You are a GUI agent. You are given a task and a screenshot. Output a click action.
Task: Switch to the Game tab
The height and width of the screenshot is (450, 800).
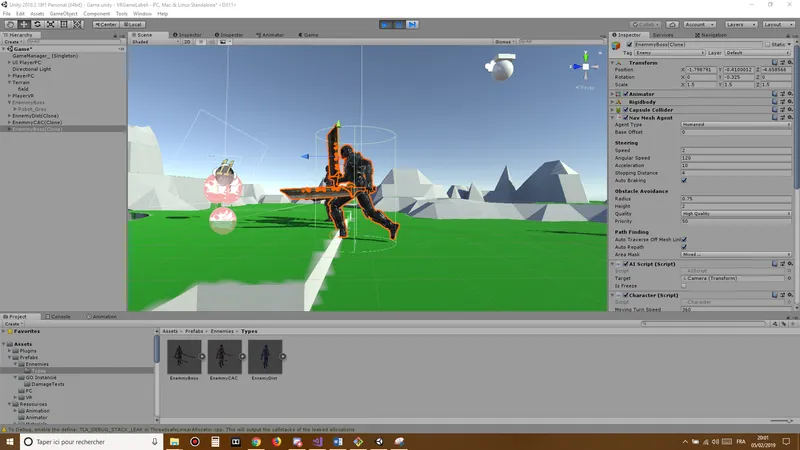pyautogui.click(x=308, y=35)
